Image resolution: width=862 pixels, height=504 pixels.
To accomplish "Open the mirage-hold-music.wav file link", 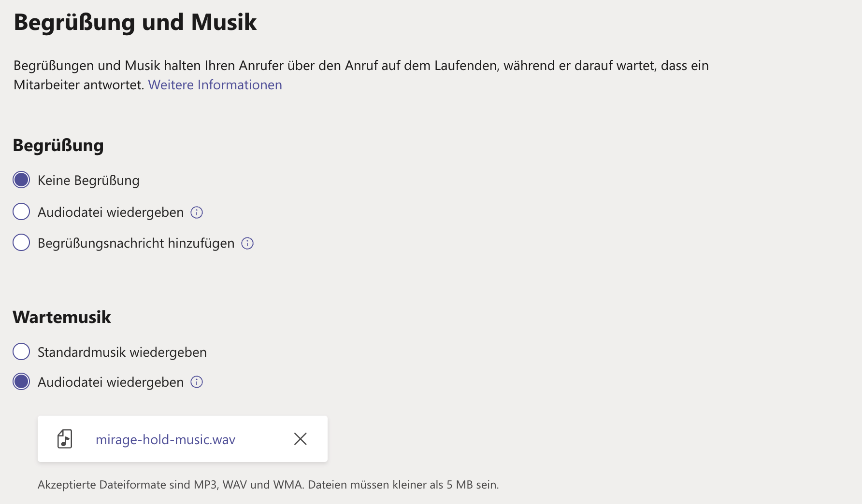I will 165,439.
